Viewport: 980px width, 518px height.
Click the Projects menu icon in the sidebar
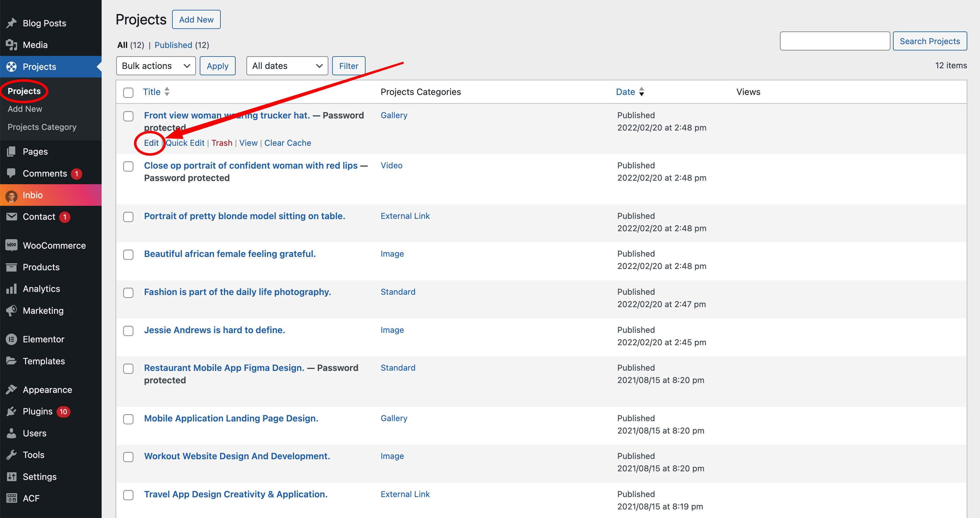pyautogui.click(x=11, y=67)
